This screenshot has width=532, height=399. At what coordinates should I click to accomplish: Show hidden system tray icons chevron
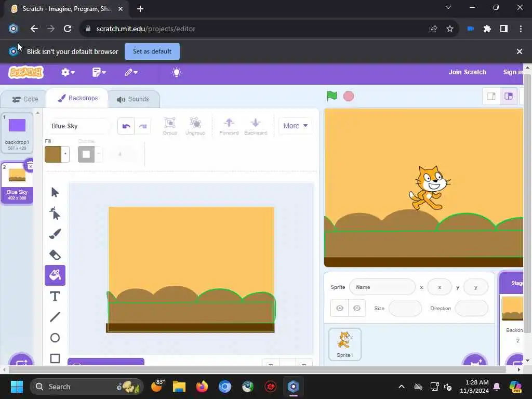pyautogui.click(x=402, y=387)
